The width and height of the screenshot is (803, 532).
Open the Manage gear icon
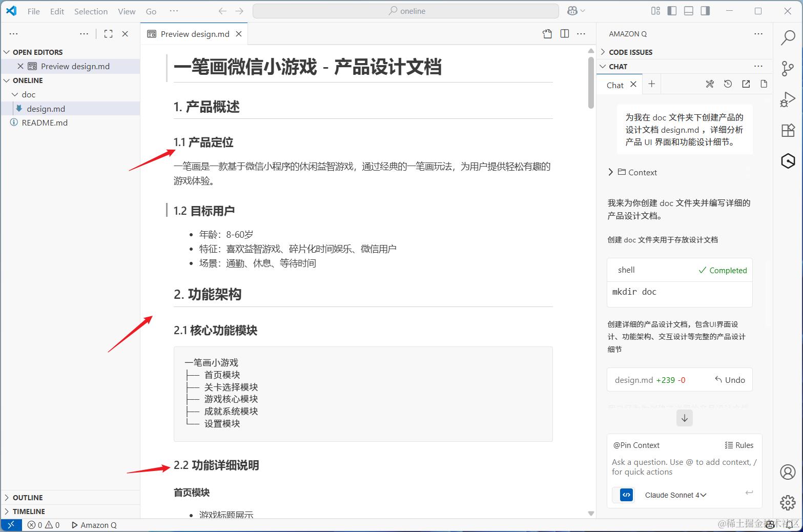coord(788,503)
